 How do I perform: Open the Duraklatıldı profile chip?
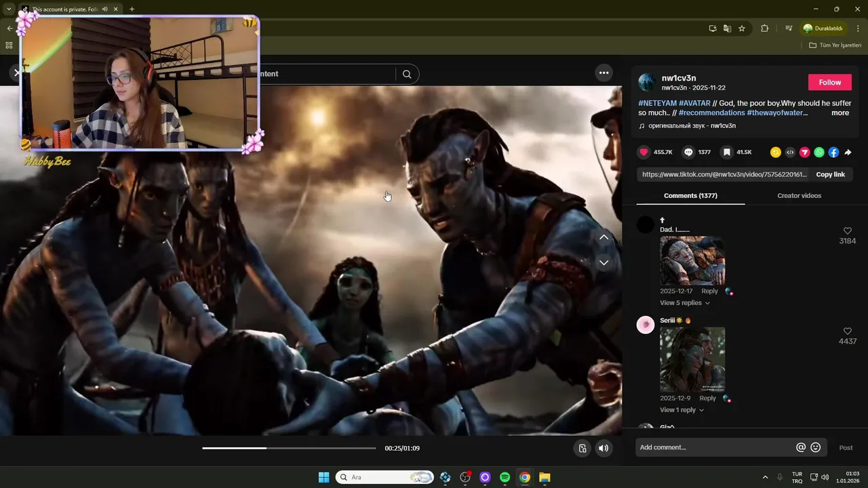click(x=825, y=28)
